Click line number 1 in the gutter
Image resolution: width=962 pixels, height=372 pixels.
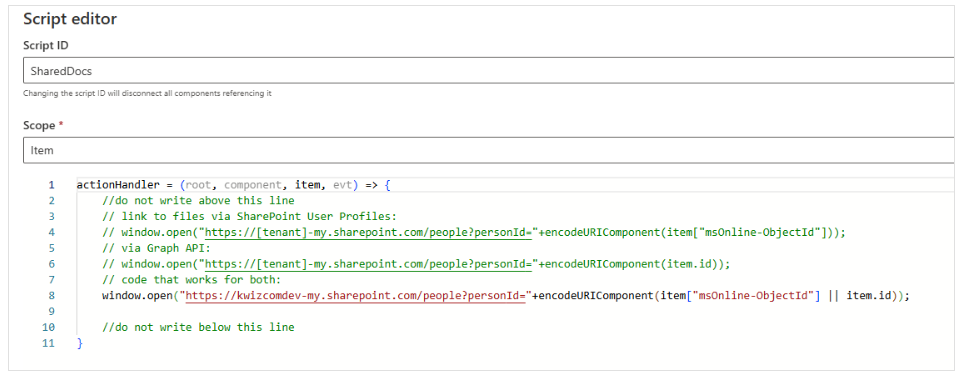52,184
